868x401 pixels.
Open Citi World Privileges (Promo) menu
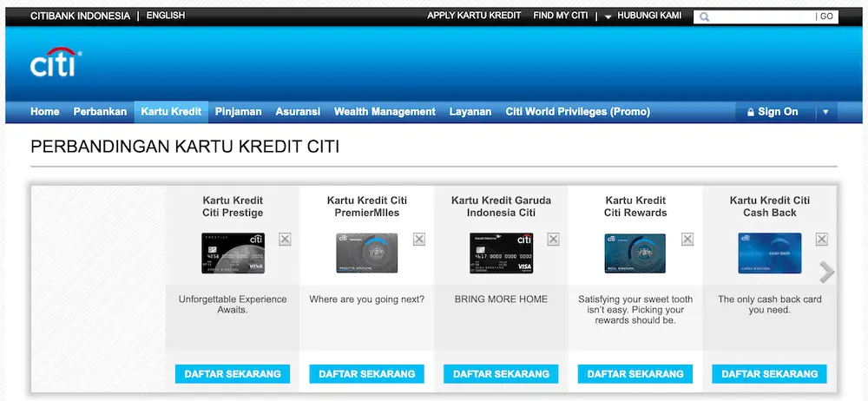578,112
